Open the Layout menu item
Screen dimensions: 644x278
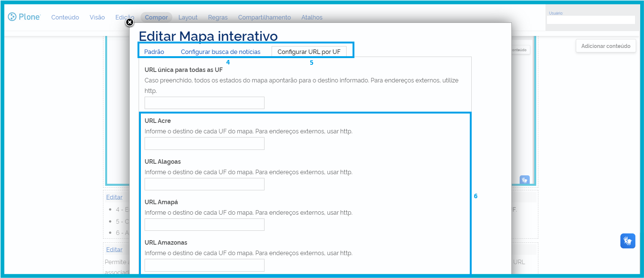188,17
